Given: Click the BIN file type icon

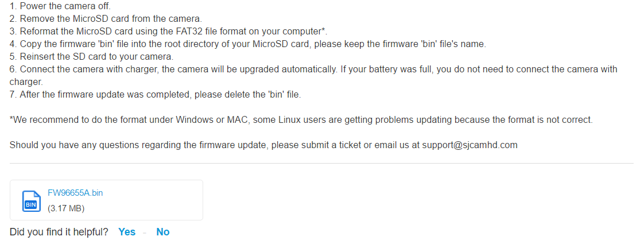Looking at the screenshot, I should (x=31, y=200).
